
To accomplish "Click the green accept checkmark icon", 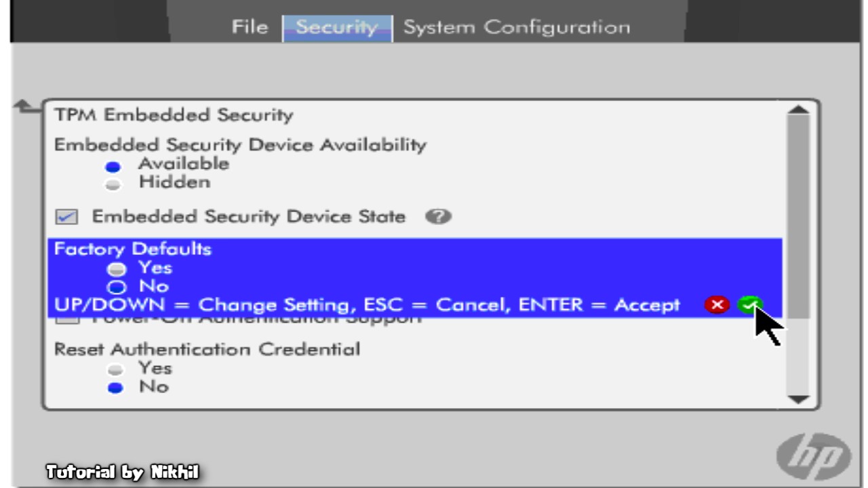I will 749,305.
